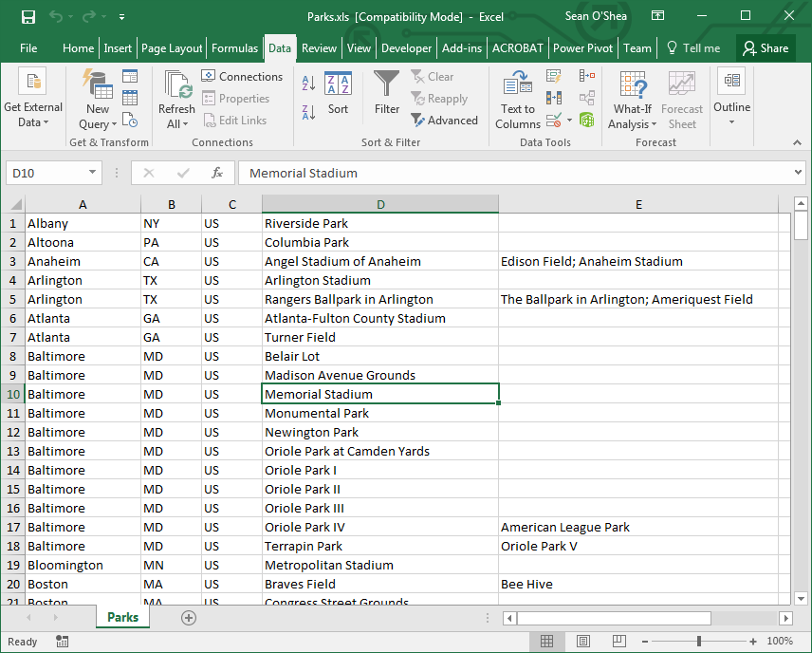Open the File tab
The height and width of the screenshot is (653, 812).
28,48
